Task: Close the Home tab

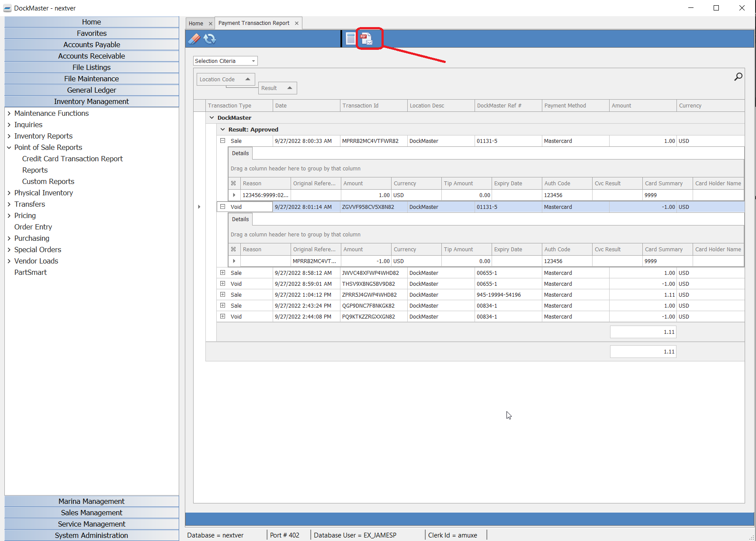Action: point(210,24)
